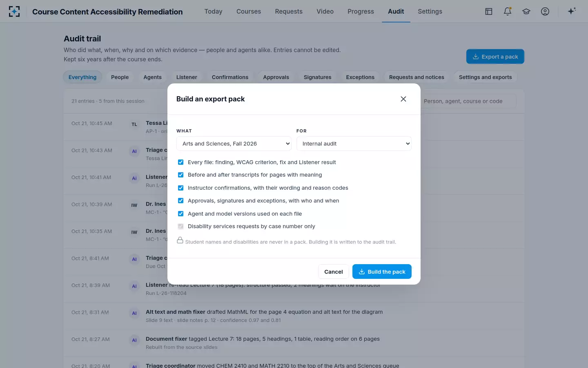Filter audit trail by Agents
Screen dimensions: 588x368
(x=153, y=77)
